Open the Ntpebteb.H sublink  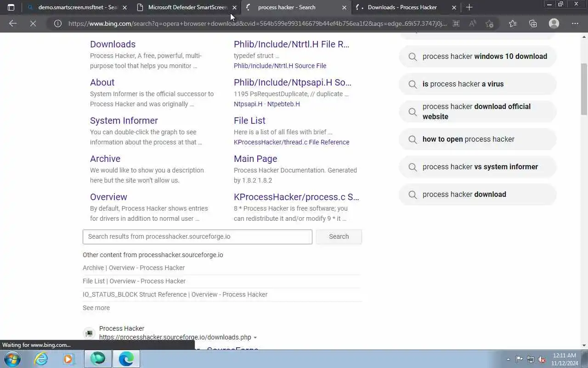283,104
